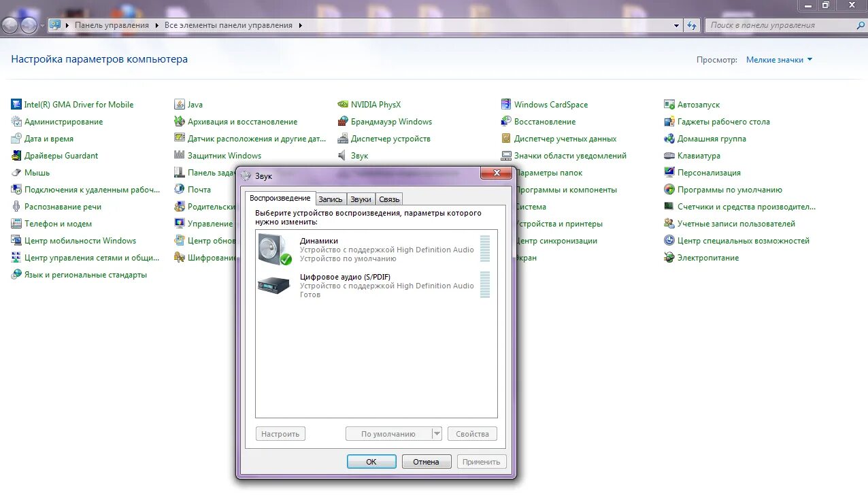Open Подключения к удаленным рабочим столам link
This screenshot has width=868, height=504.
tap(92, 190)
